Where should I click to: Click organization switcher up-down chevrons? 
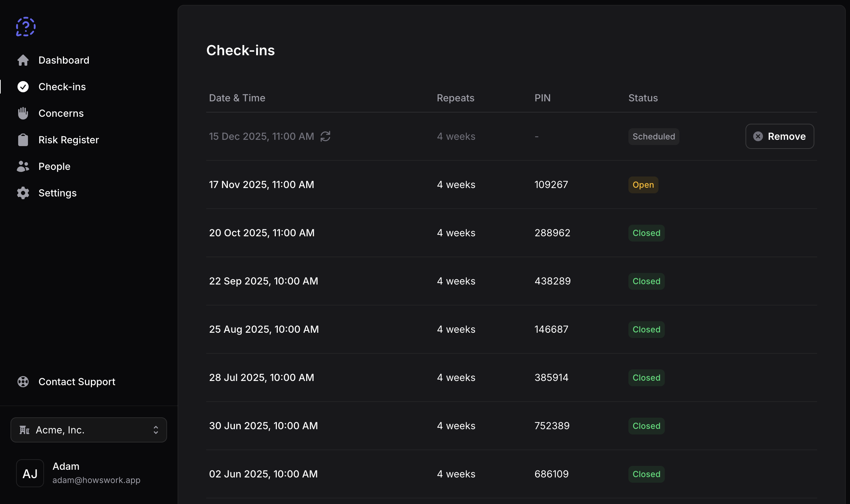coord(156,430)
